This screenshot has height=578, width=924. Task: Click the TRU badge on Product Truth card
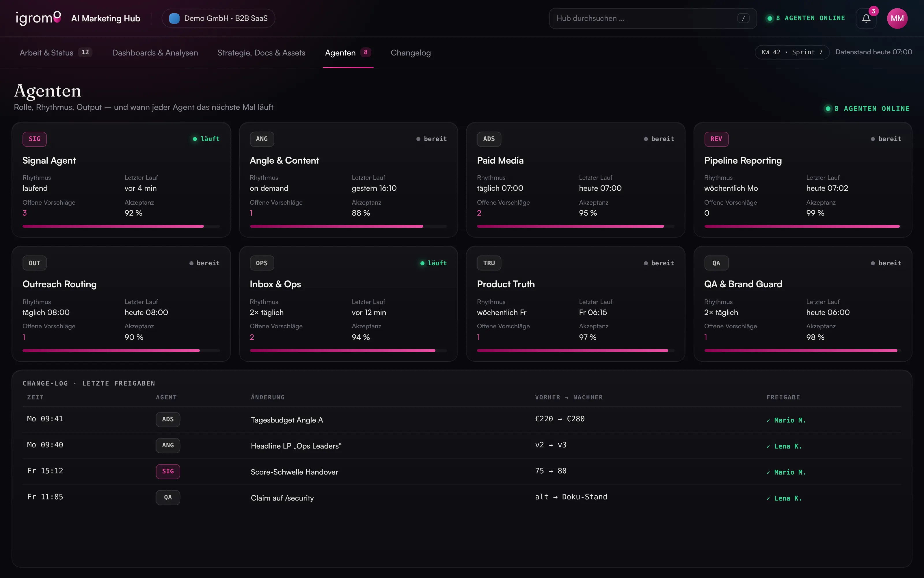pyautogui.click(x=489, y=263)
